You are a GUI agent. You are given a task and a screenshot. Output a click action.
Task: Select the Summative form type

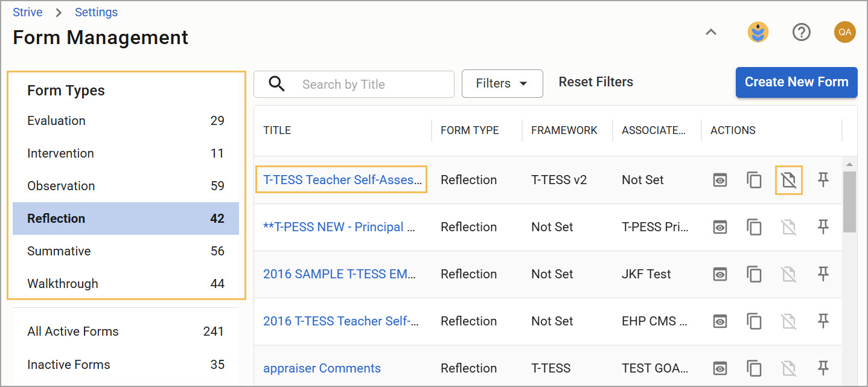(126, 251)
